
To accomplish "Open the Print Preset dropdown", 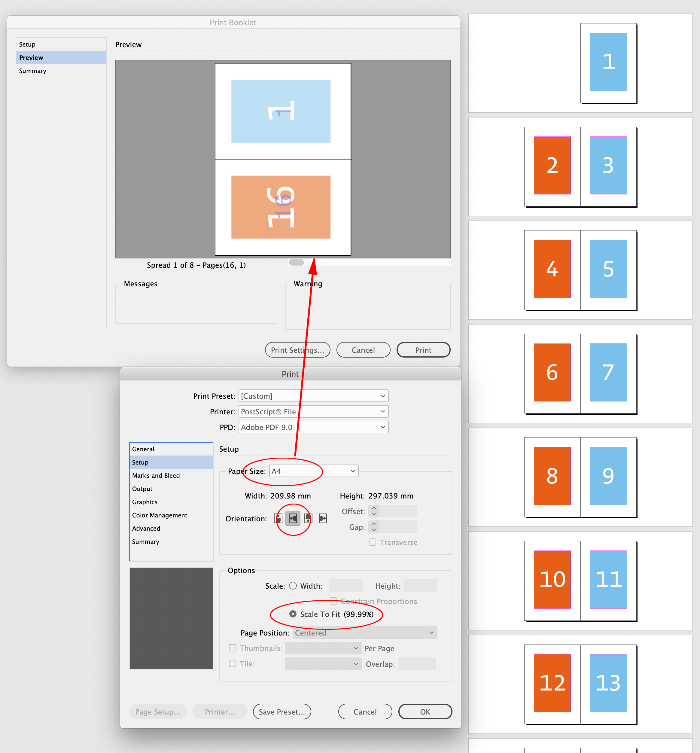I will click(x=313, y=396).
